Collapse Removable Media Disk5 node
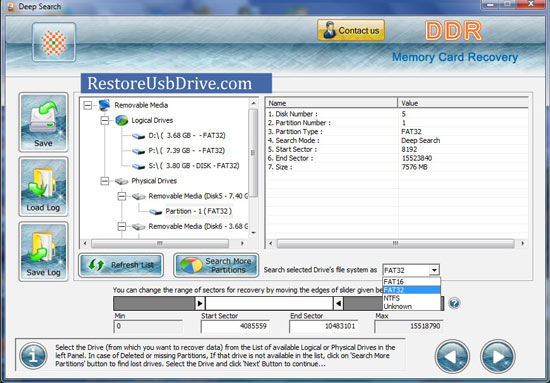550x383 pixels. click(x=121, y=196)
